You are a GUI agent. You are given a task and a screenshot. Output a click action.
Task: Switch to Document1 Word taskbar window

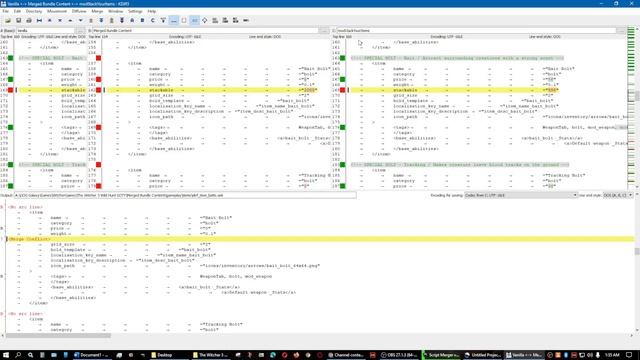click(x=91, y=355)
